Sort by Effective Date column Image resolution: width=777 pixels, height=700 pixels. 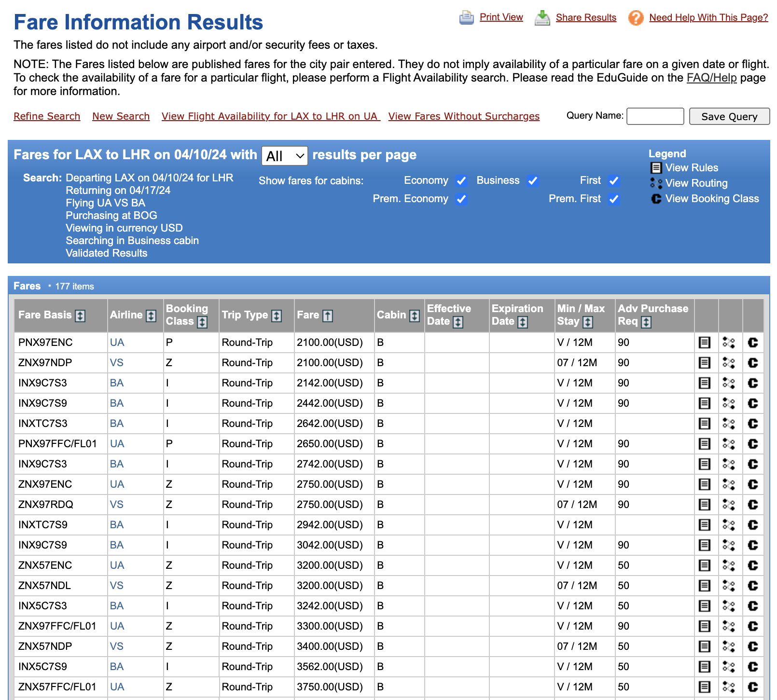tap(458, 322)
